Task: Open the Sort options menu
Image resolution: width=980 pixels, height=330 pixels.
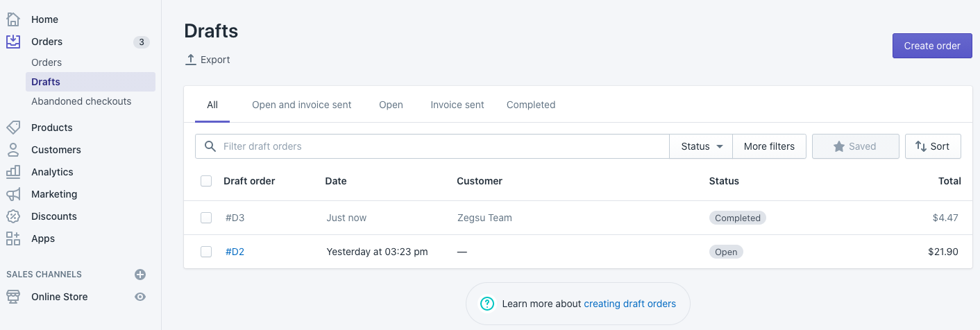Action: [932, 146]
